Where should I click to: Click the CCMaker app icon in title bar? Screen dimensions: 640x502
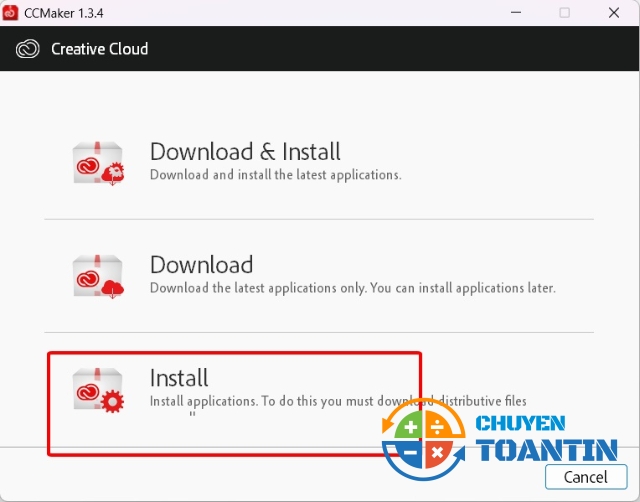tap(10, 13)
